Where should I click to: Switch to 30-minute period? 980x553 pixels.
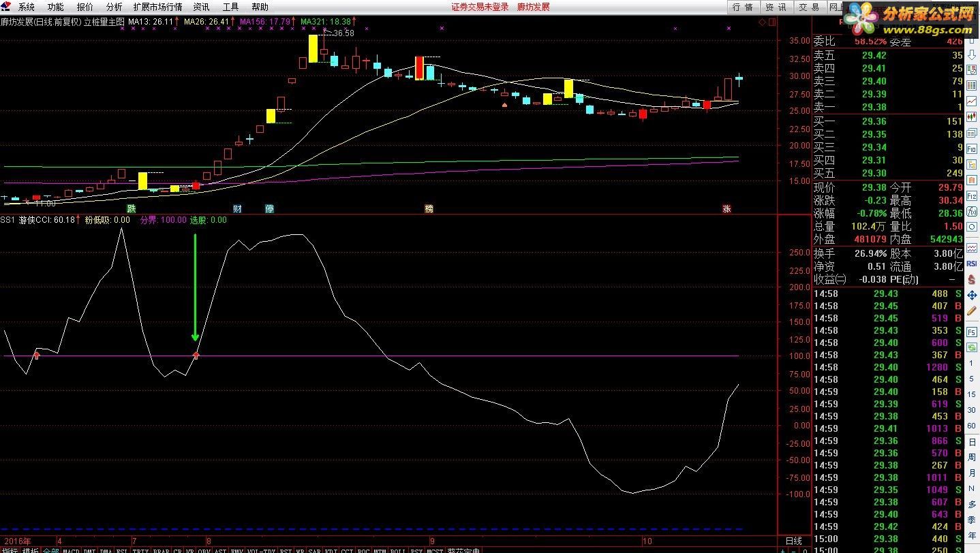click(x=973, y=411)
